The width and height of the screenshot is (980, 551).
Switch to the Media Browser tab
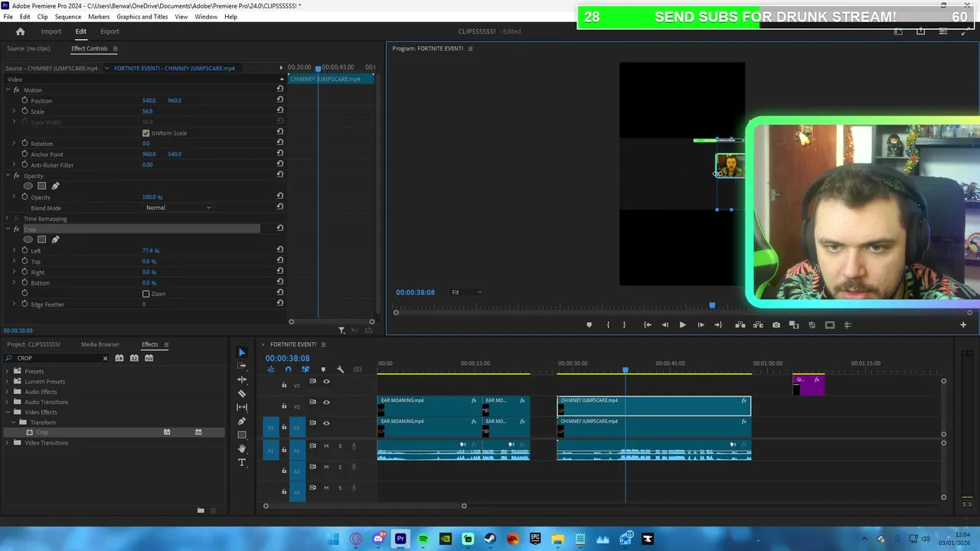100,344
